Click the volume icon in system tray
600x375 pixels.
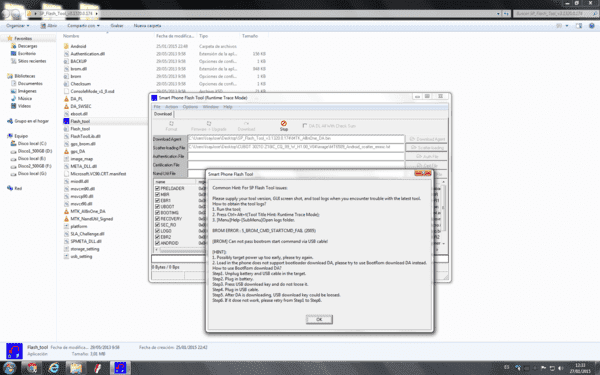[x=561, y=368]
